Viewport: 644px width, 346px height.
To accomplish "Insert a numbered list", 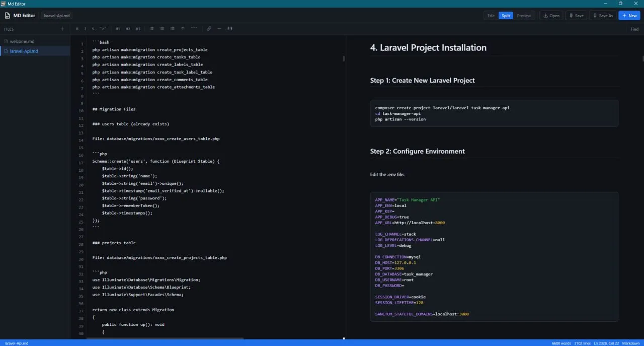I will (162, 29).
